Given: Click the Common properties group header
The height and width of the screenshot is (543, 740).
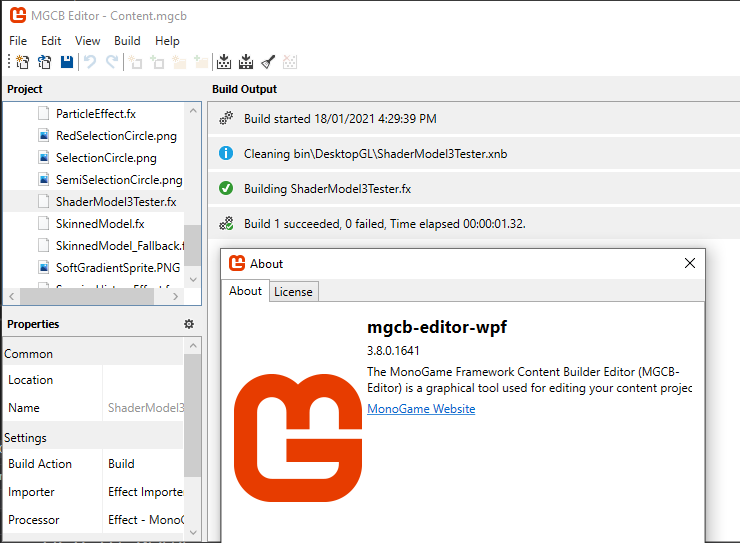Looking at the screenshot, I should click(x=93, y=354).
